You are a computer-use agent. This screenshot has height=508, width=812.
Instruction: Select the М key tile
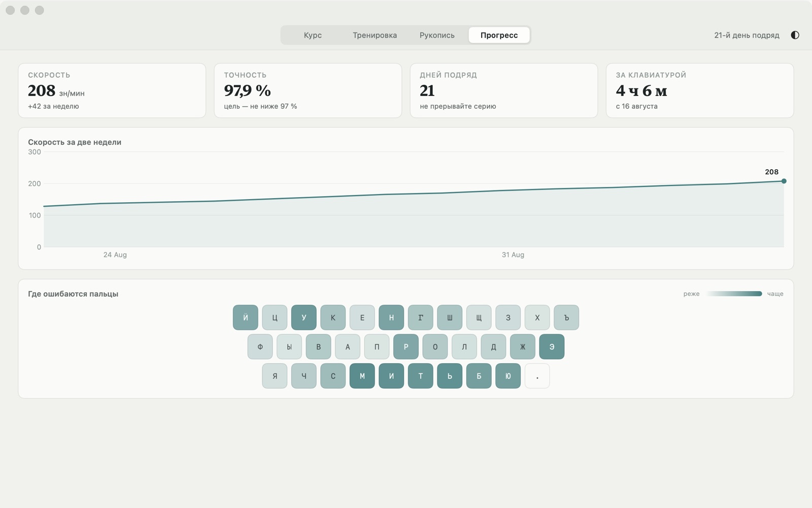362,376
